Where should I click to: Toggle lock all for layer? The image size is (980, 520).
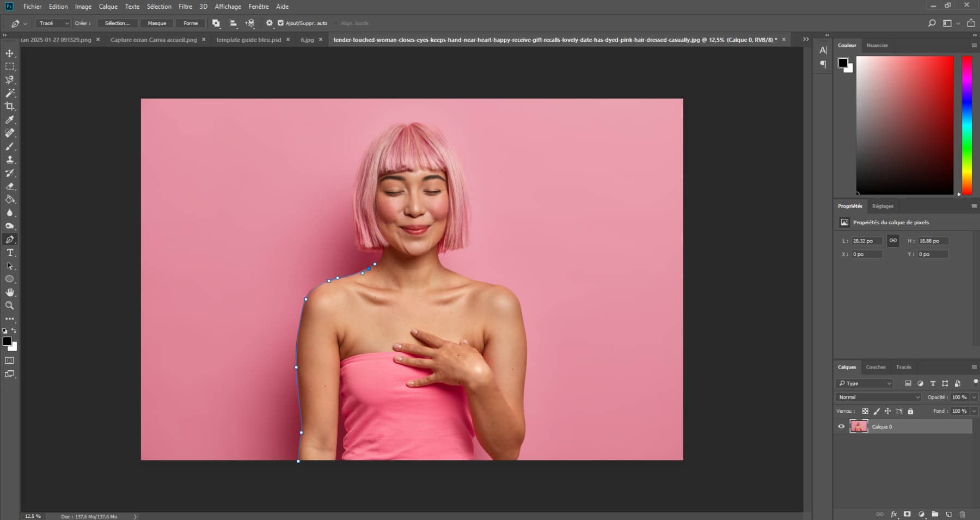tap(911, 411)
